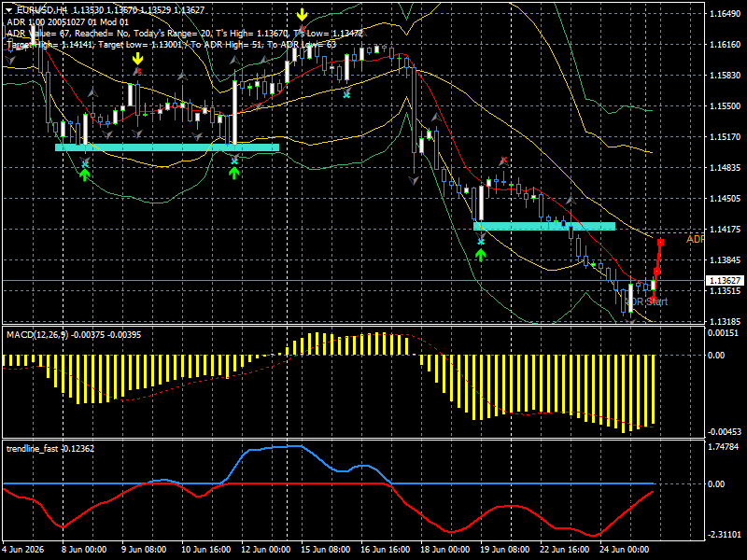Click the middle square of the red projection line
747x560 pixels.
[x=657, y=271]
